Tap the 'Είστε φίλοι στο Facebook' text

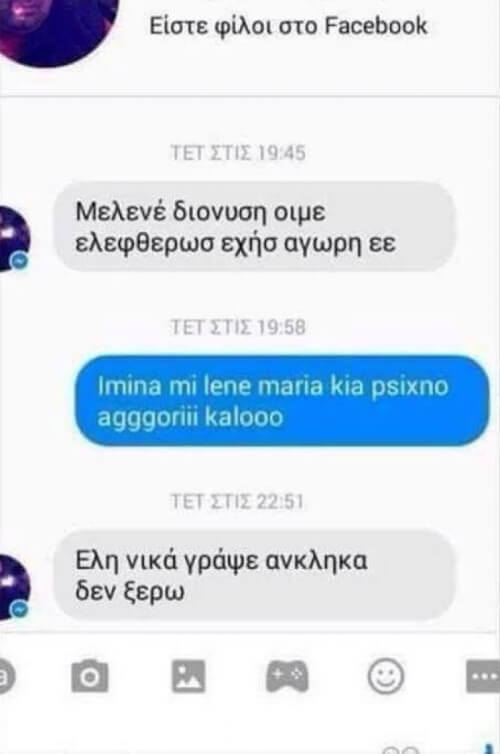tap(288, 25)
